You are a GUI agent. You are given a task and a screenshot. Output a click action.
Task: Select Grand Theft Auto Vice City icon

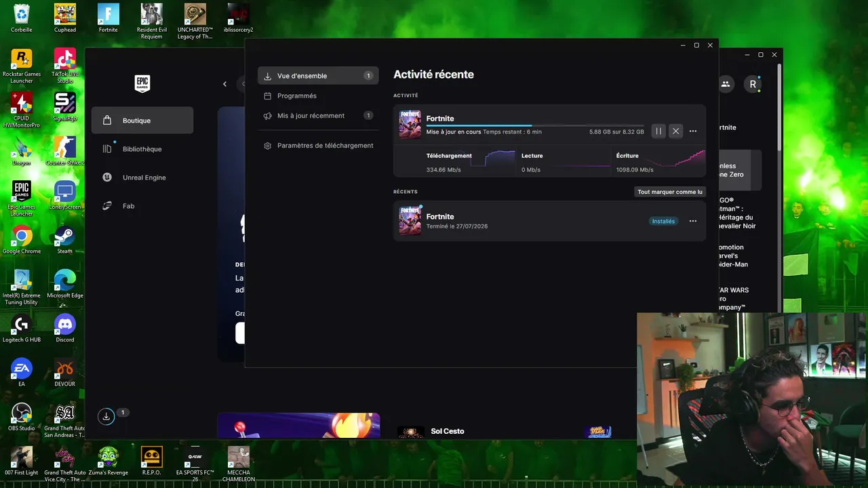coord(65,464)
